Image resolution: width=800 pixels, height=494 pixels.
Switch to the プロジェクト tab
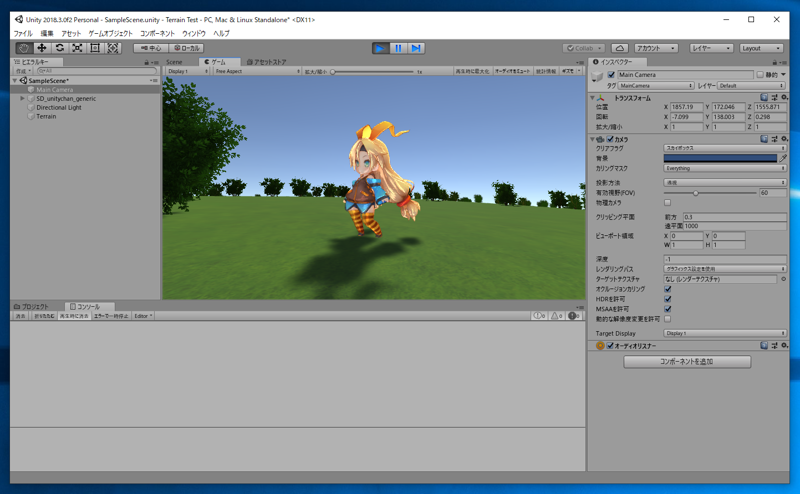(x=31, y=306)
